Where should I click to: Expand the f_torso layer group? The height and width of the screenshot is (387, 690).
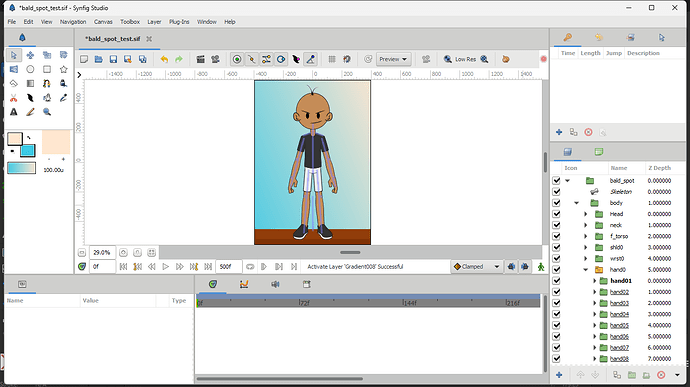(x=586, y=236)
